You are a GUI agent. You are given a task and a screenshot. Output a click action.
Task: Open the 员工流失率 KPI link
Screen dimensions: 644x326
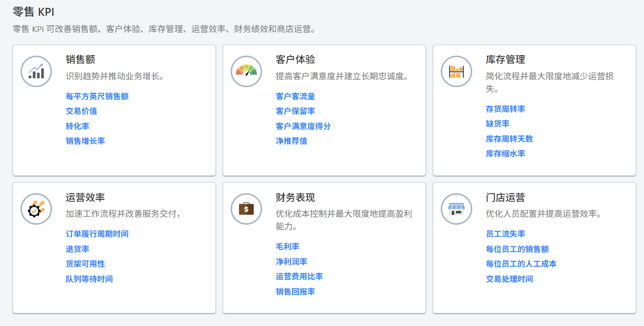pos(505,234)
